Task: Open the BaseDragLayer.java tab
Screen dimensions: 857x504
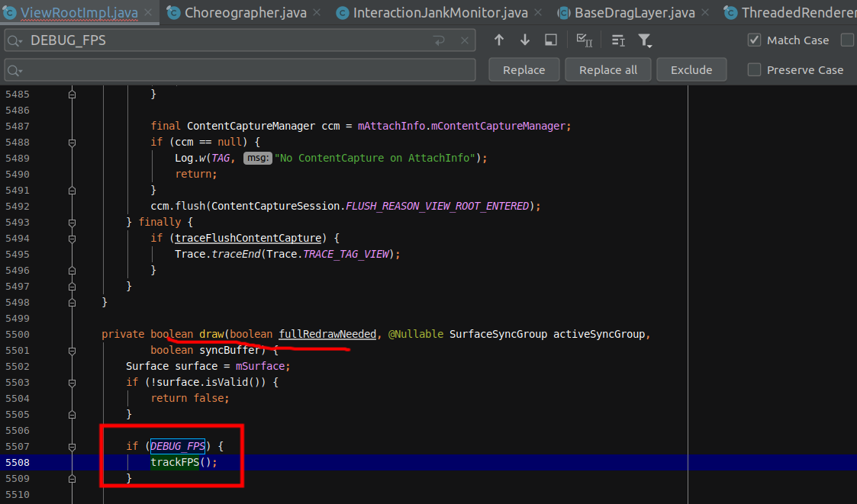Action: (x=635, y=12)
